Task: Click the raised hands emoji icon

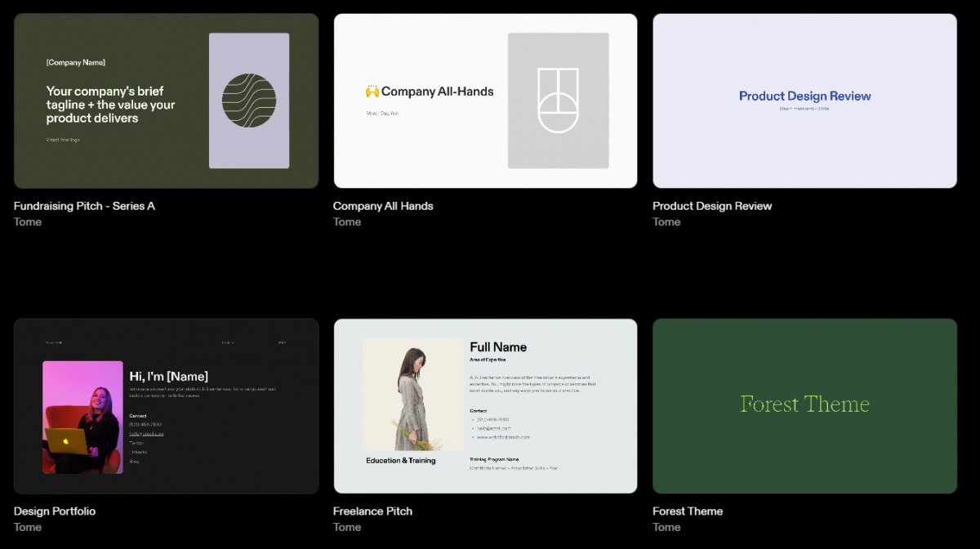Action: tap(372, 91)
